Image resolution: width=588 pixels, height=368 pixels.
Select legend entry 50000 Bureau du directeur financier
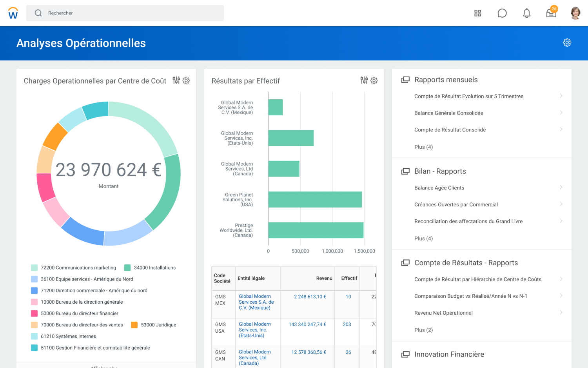(74, 313)
